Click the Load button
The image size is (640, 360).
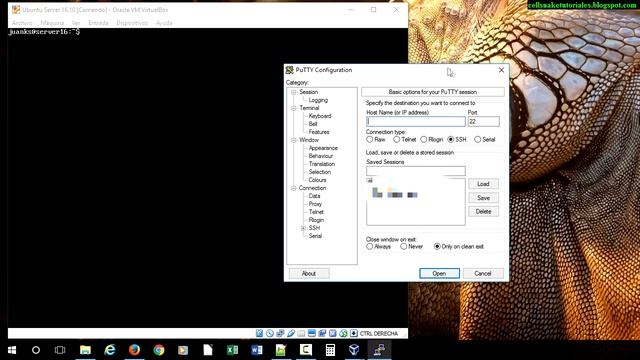(x=483, y=184)
